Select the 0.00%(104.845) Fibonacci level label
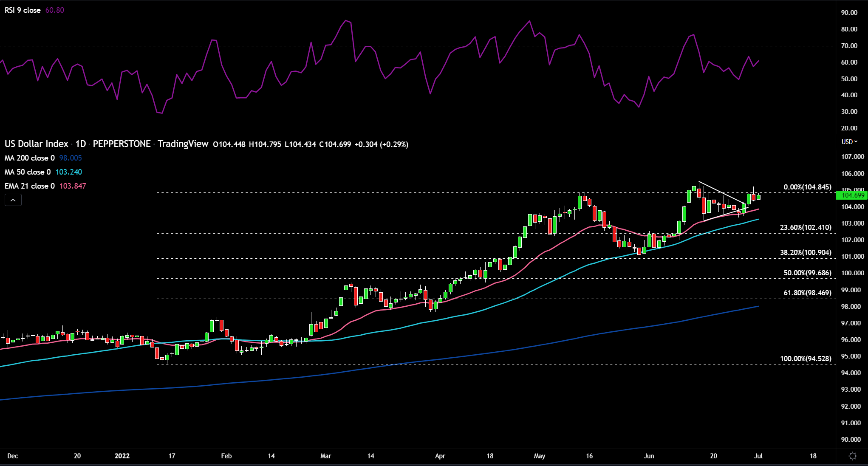Image resolution: width=868 pixels, height=466 pixels. (x=807, y=187)
